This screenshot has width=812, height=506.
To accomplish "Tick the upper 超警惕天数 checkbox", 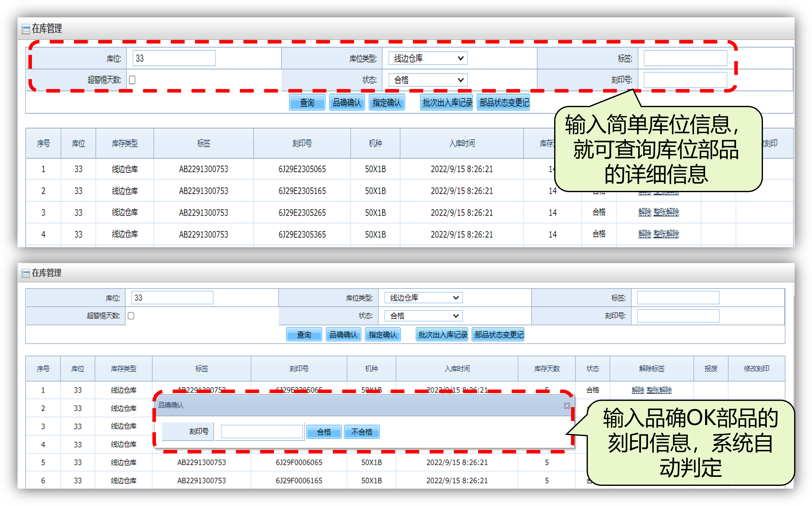I will point(132,80).
